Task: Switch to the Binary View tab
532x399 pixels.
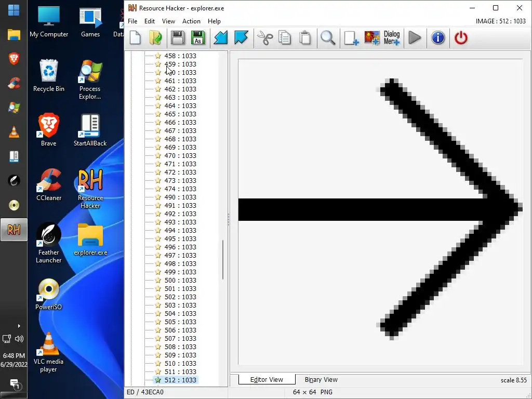Action: coord(321,379)
